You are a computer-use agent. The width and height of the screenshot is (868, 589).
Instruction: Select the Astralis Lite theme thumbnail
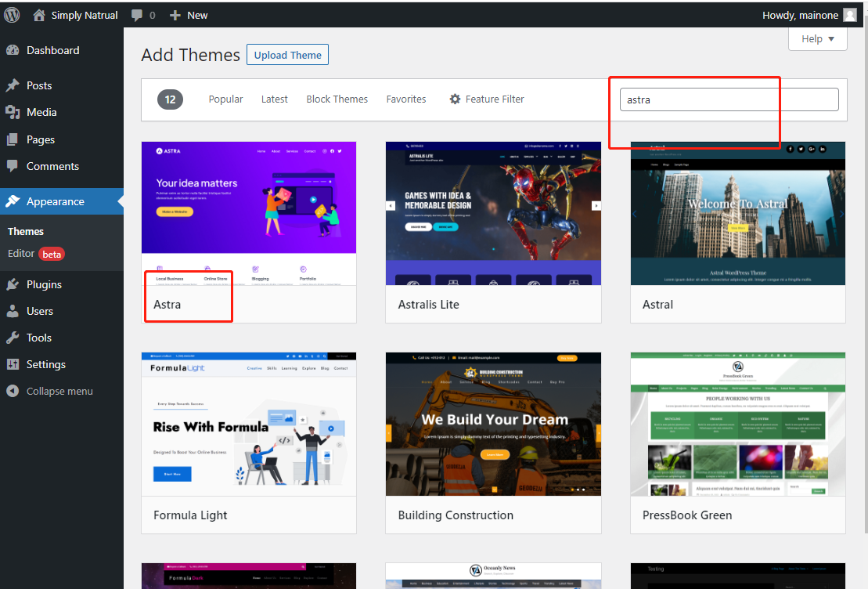[x=493, y=214]
